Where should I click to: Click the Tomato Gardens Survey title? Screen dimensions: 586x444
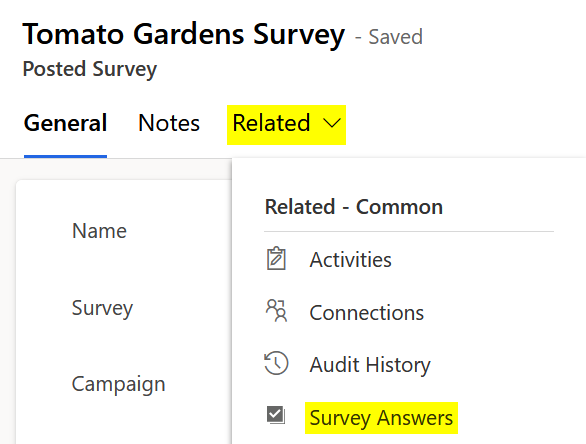point(183,35)
